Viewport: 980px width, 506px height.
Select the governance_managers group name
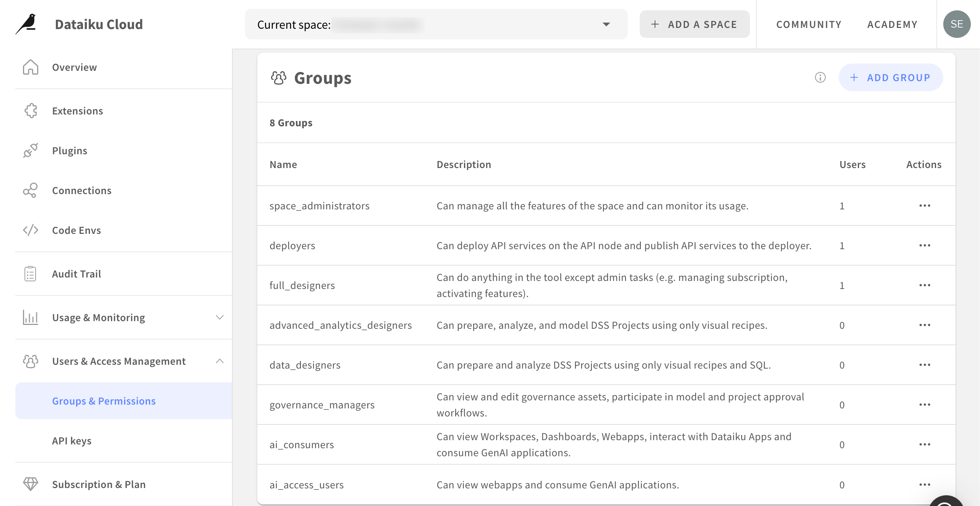pyautogui.click(x=322, y=405)
